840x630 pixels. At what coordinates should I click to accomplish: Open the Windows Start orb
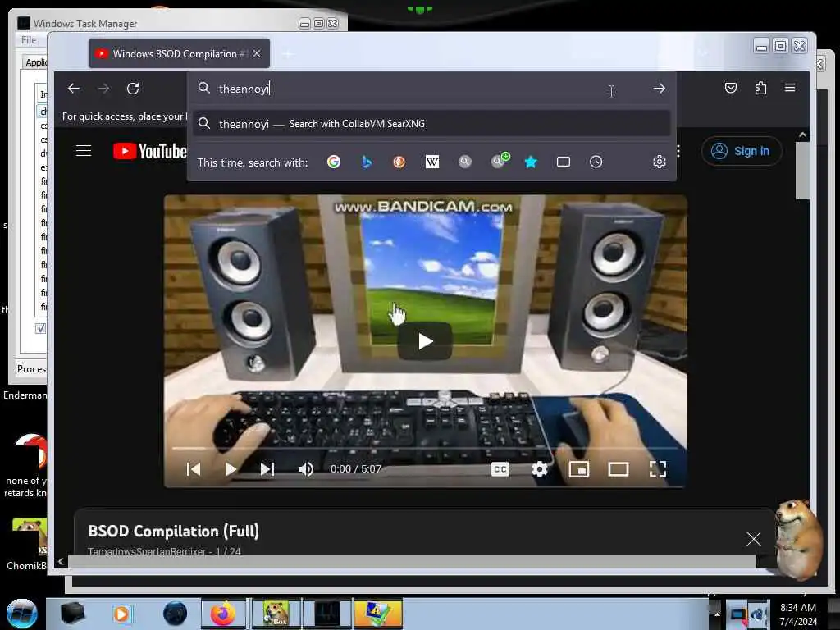[22, 614]
